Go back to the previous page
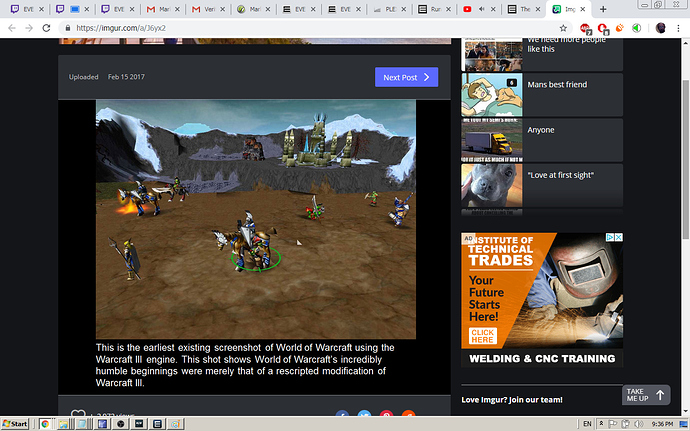Viewport: 690px width, 431px height. click(x=12, y=28)
